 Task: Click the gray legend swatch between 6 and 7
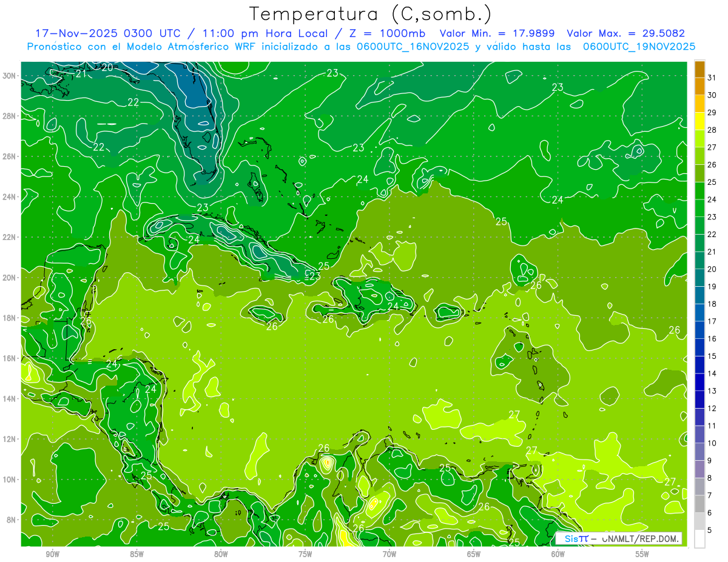click(699, 504)
